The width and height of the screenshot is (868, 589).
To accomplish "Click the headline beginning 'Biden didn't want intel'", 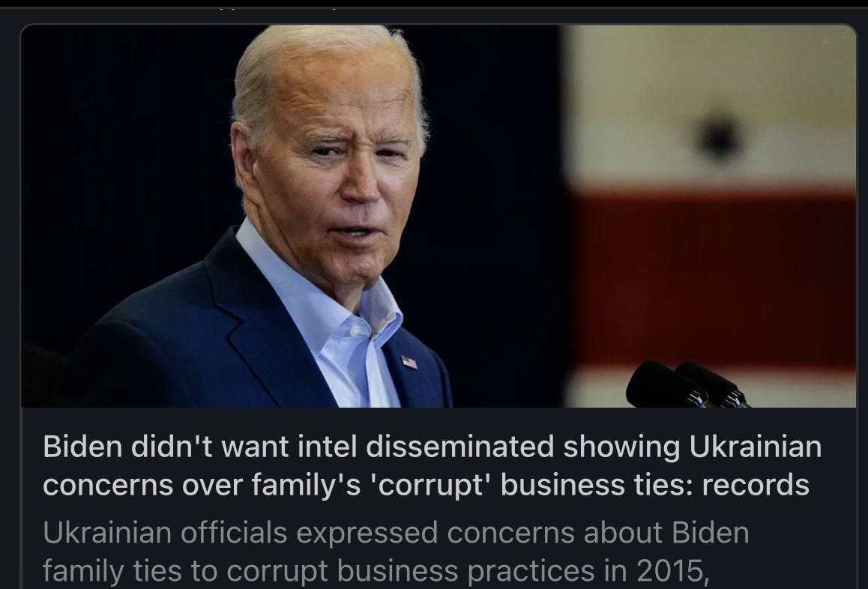I will coord(432,465).
